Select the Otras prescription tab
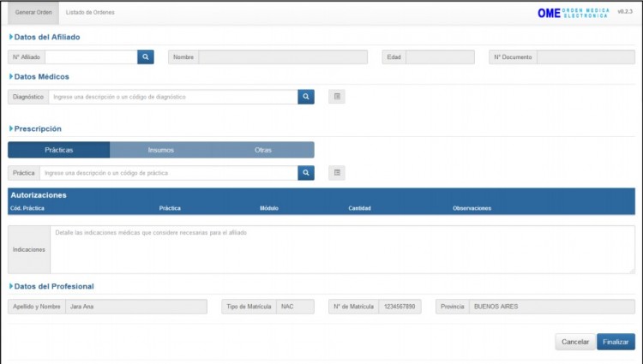Image resolution: width=643 pixels, height=364 pixels. (x=263, y=150)
